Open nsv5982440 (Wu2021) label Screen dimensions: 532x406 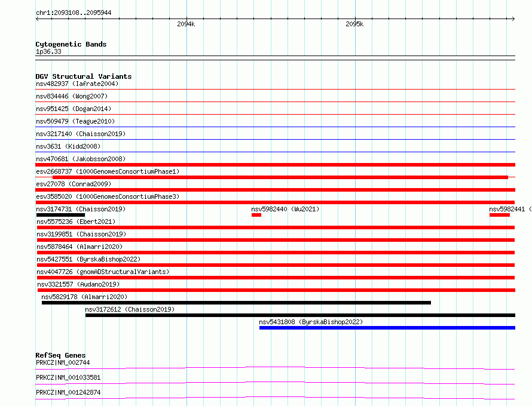[285, 209]
